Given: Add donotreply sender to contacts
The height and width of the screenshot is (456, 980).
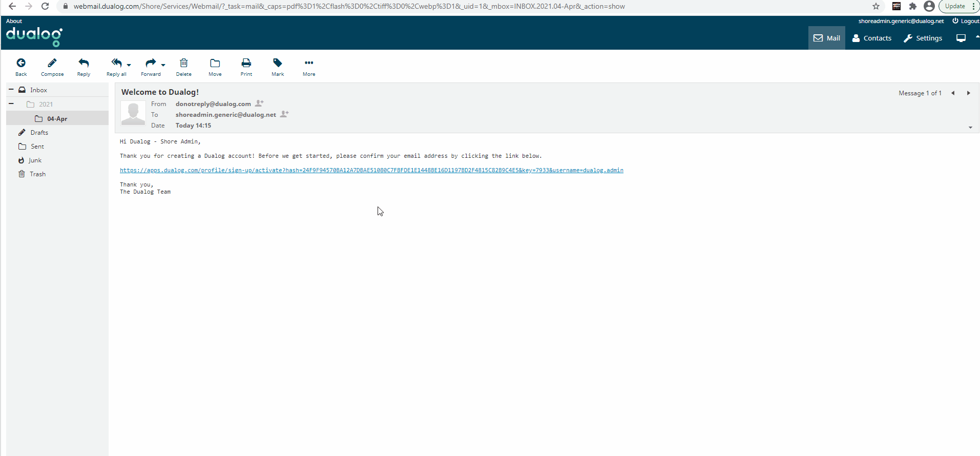Looking at the screenshot, I should [x=259, y=103].
